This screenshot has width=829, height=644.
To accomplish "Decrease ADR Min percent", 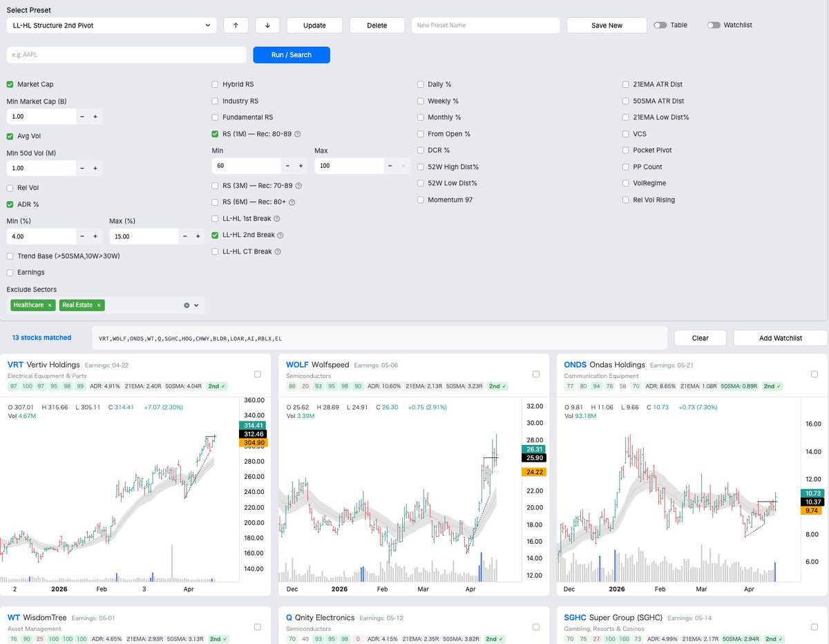I will [82, 236].
